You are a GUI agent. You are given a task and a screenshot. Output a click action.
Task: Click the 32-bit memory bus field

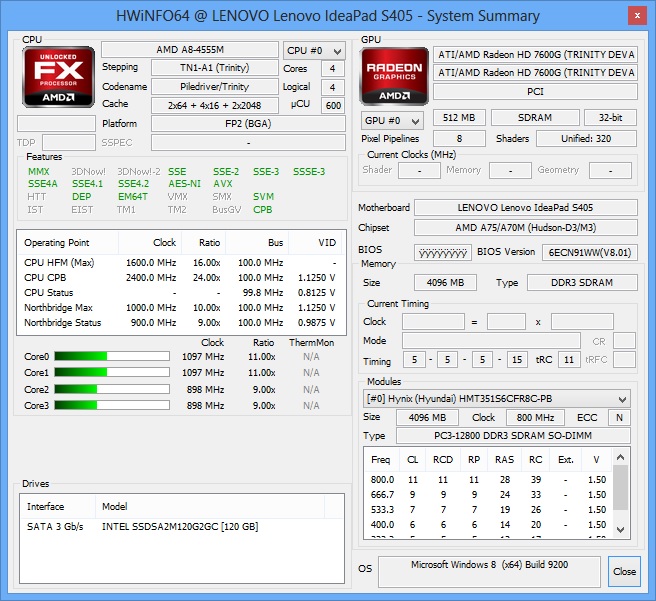click(610, 118)
